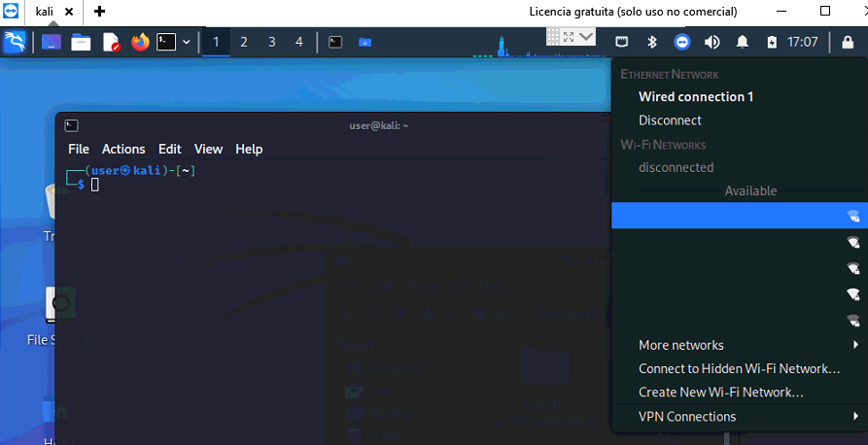Viewport: 868px width, 445px height.
Task: Launch Firefox from the panel
Action: coord(140,42)
